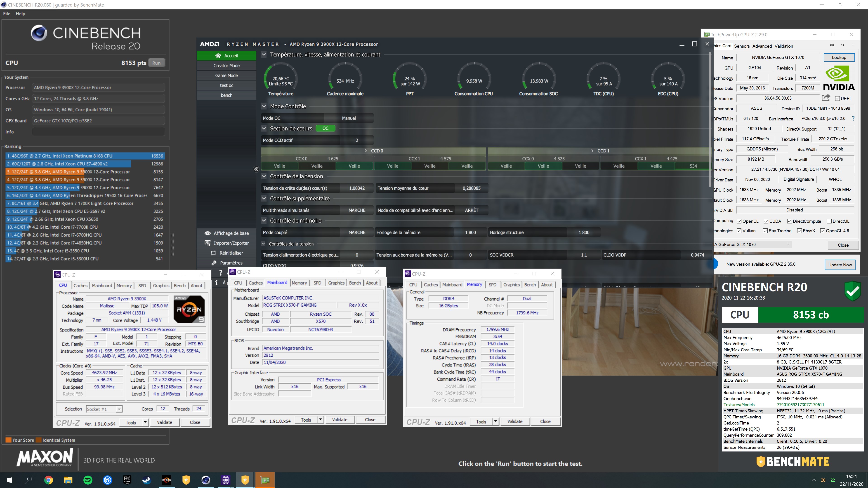Viewport: 868px width, 488px height.
Task: Collapse the Contrôle de mémoire section
Action: [x=264, y=221]
